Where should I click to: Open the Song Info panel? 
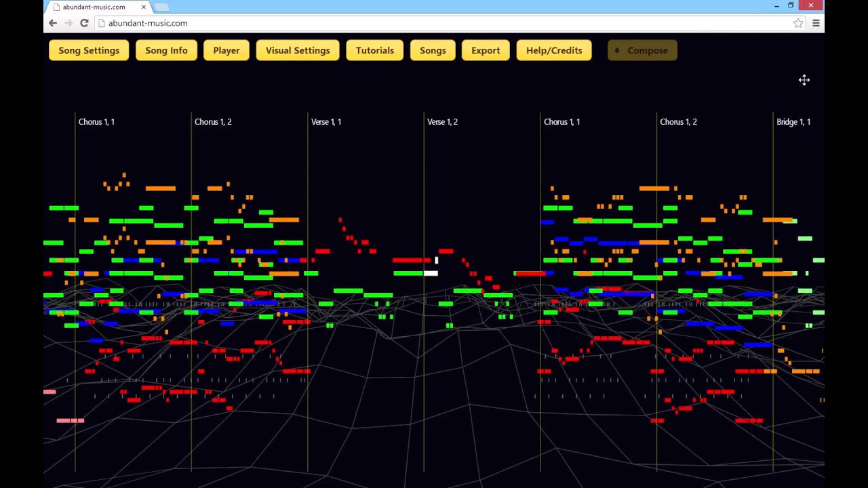pos(166,50)
